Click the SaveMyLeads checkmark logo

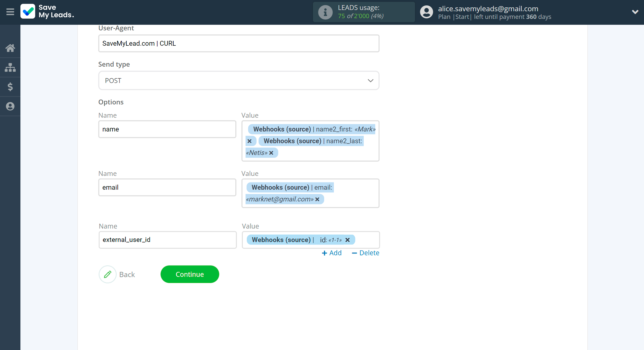coord(28,11)
